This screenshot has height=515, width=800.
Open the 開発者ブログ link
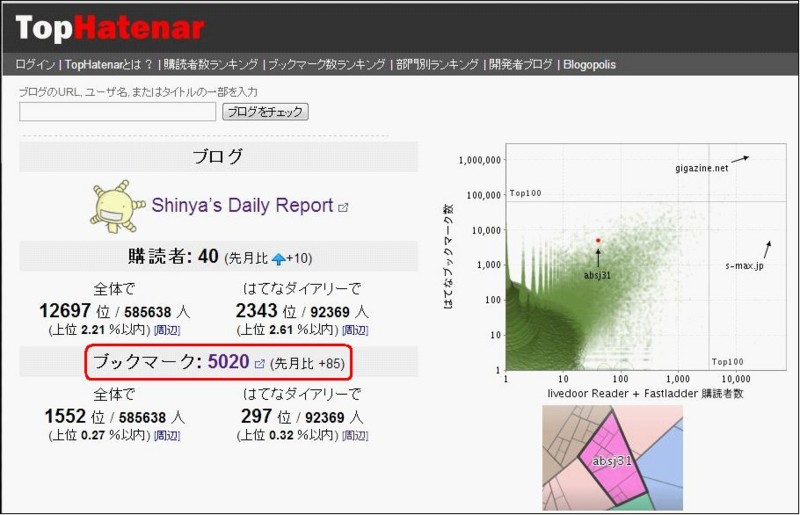520,65
